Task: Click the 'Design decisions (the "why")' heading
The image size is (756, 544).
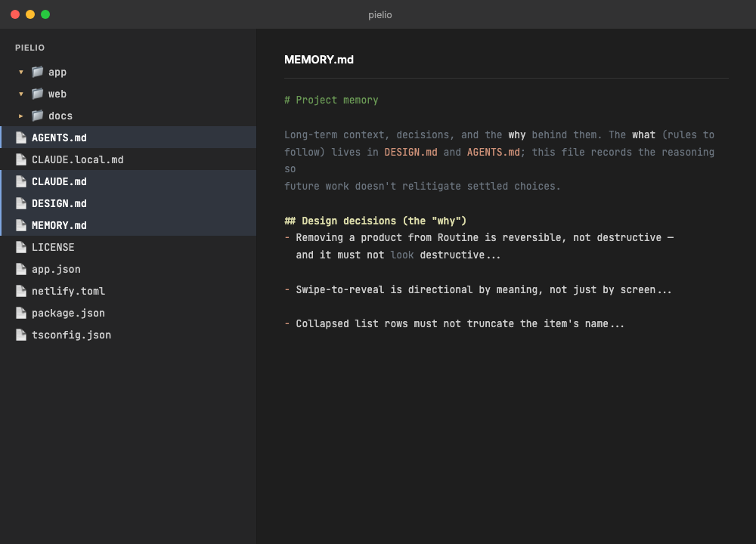Action: point(375,221)
